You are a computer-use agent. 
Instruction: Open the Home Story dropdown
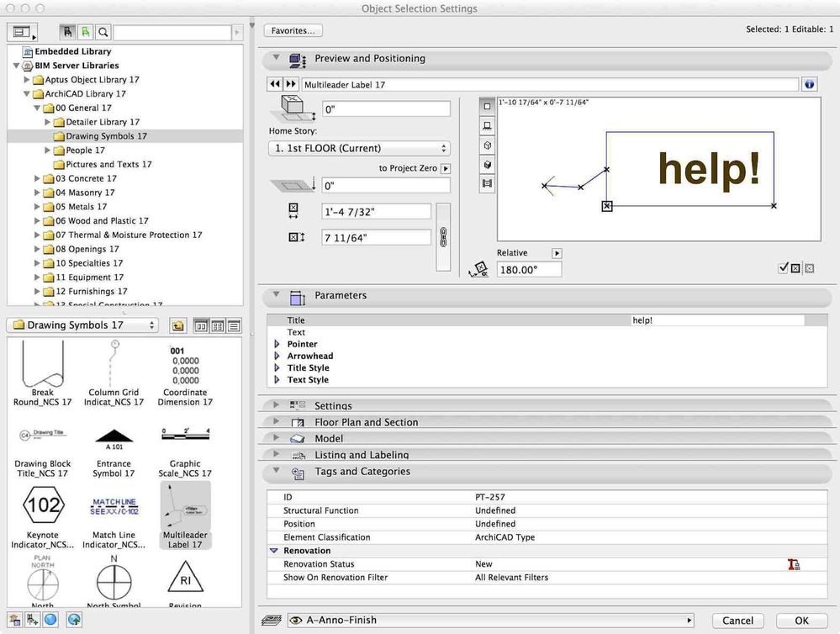359,148
